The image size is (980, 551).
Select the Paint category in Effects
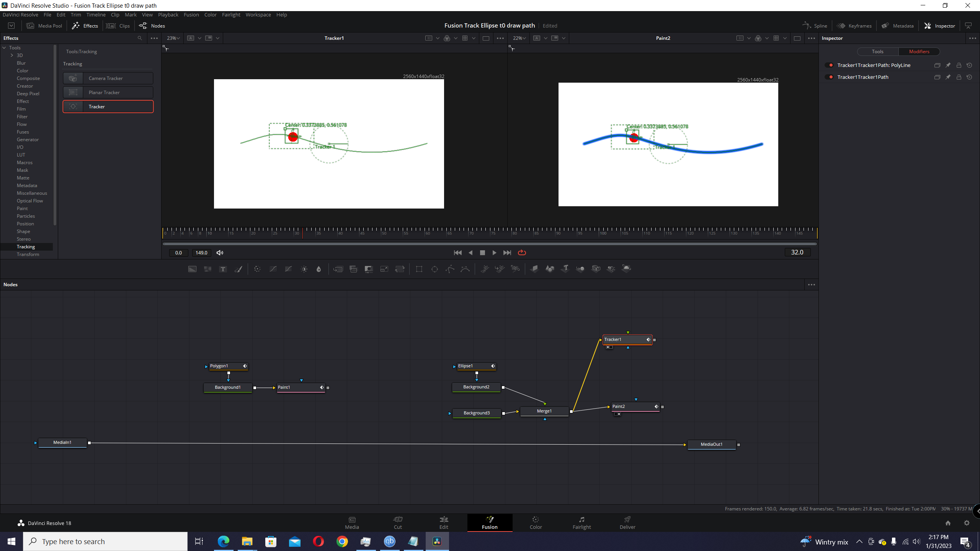[x=22, y=209]
